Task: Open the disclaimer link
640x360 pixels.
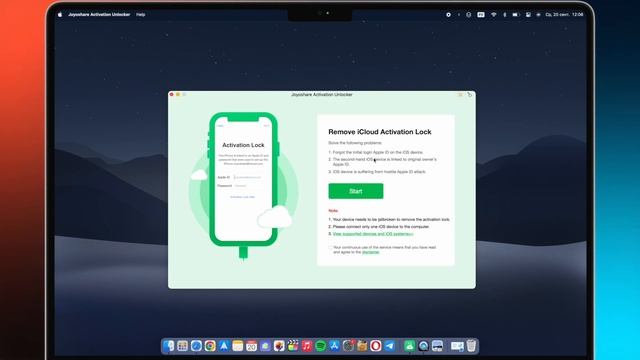Action: coord(371,252)
